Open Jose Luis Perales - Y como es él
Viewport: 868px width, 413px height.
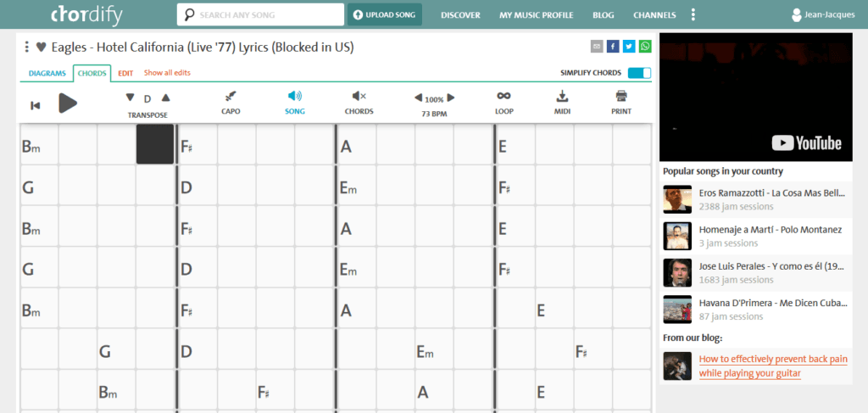772,266
